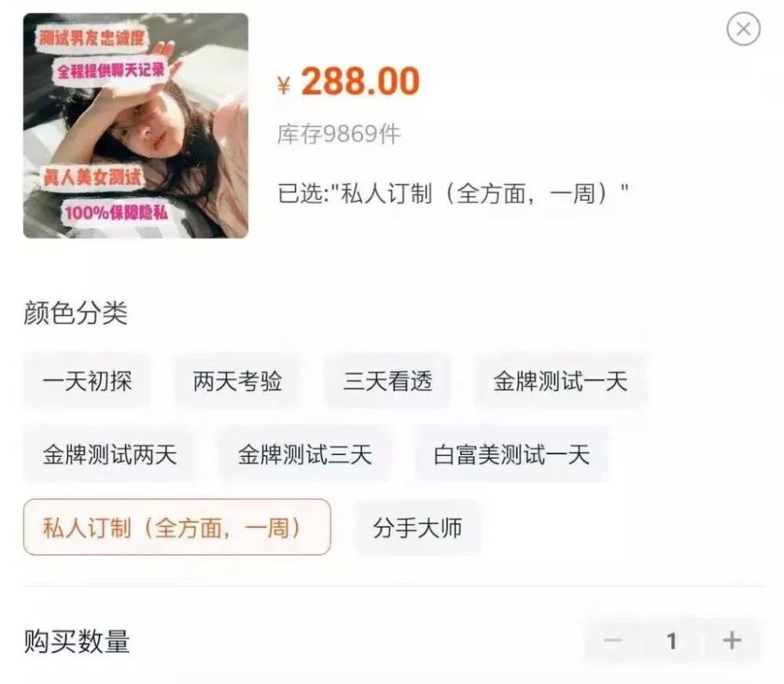This screenshot has height=684, width=784.
Task: Select the 一天初探 option
Action: (x=87, y=381)
